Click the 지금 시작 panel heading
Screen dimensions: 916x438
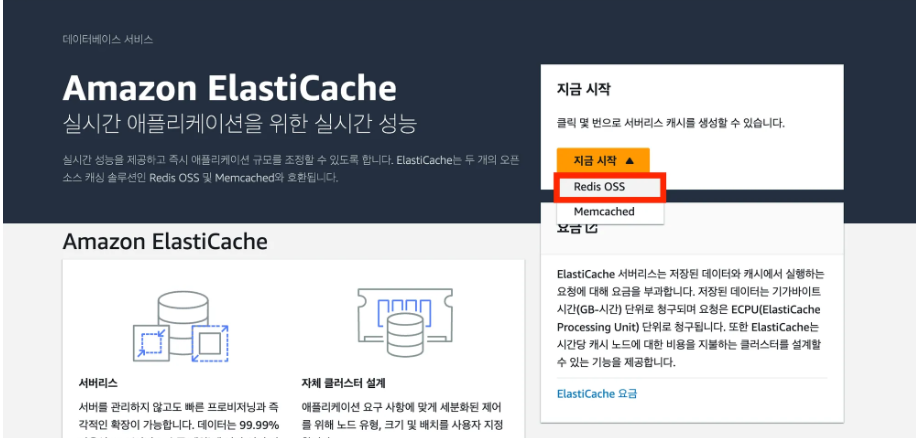coord(584,90)
